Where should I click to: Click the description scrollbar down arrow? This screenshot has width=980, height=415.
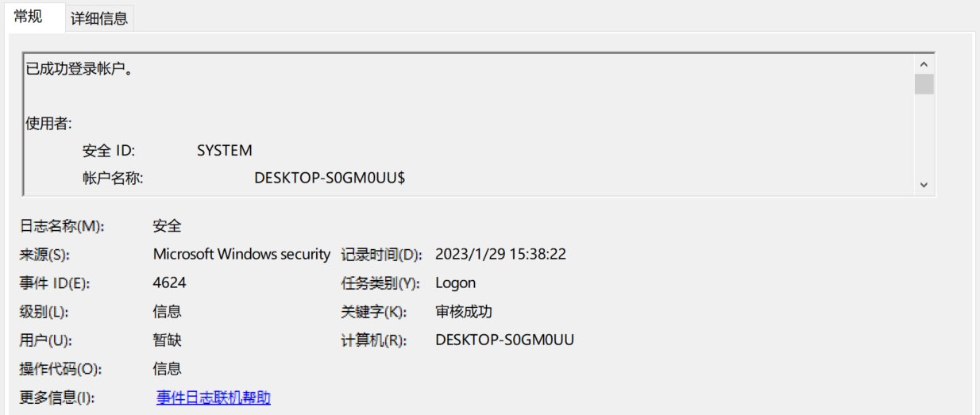pos(924,184)
